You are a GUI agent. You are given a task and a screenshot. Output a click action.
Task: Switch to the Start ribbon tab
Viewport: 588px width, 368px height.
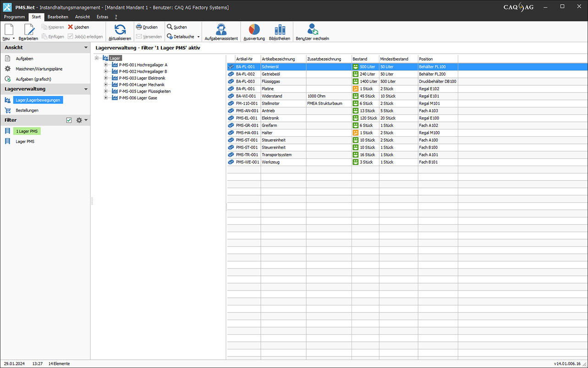coord(36,17)
